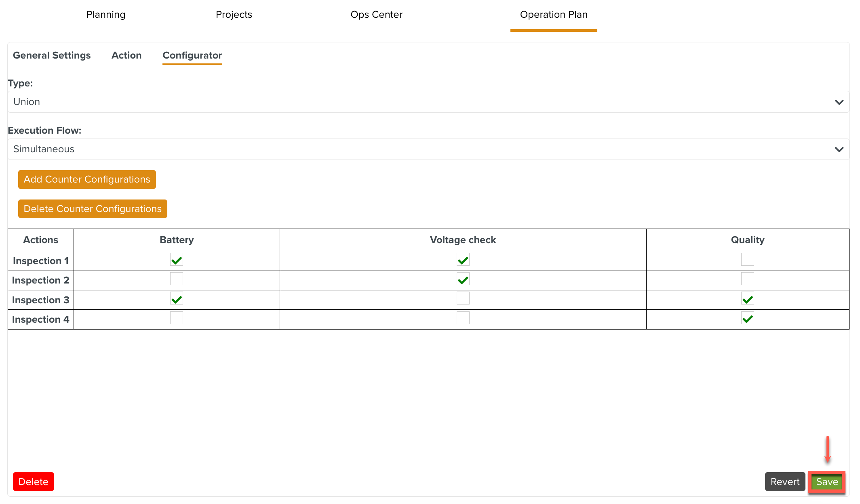This screenshot has height=504, width=860.
Task: Click the red Delete button
Action: coord(34,481)
